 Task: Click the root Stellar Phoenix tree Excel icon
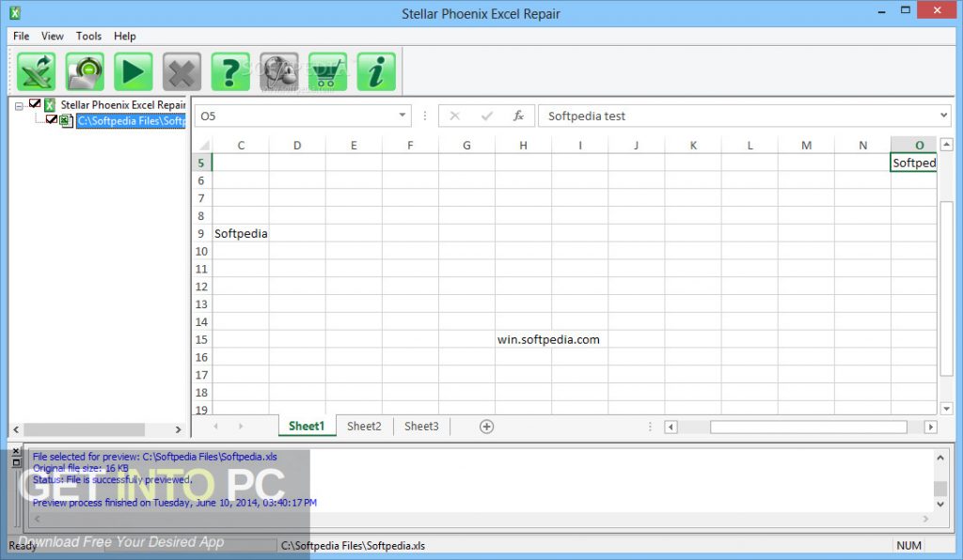tap(50, 105)
